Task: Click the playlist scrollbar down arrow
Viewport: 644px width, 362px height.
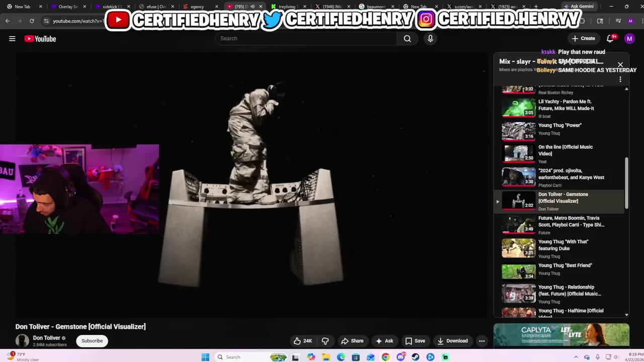Action: [626, 315]
